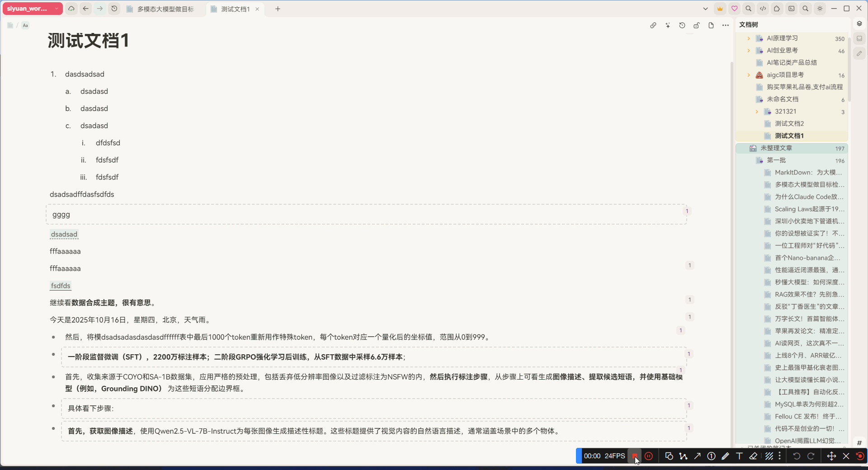Undo the last annotation
This screenshot has height=470, width=868.
[797, 456]
